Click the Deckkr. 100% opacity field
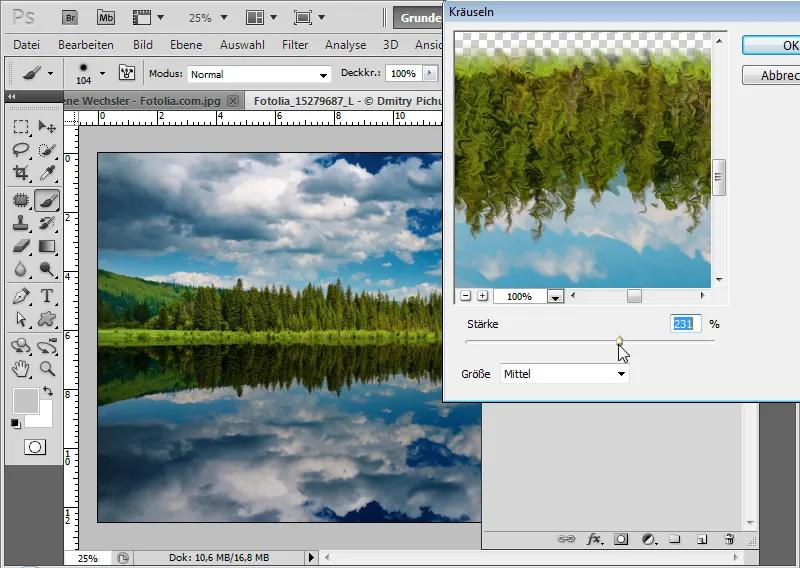 pyautogui.click(x=404, y=73)
